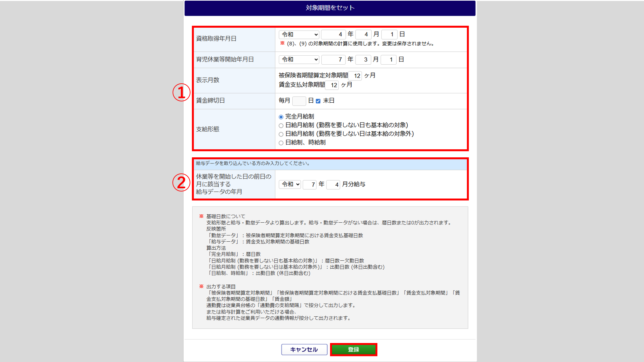Click 賃金支払対象期間 months field
The image size is (644, 362).
[x=332, y=85]
